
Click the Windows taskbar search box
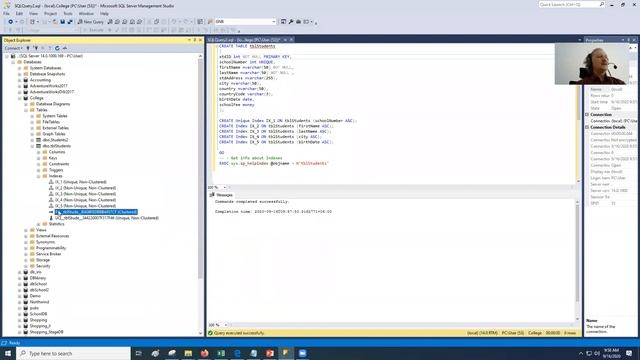(73, 353)
